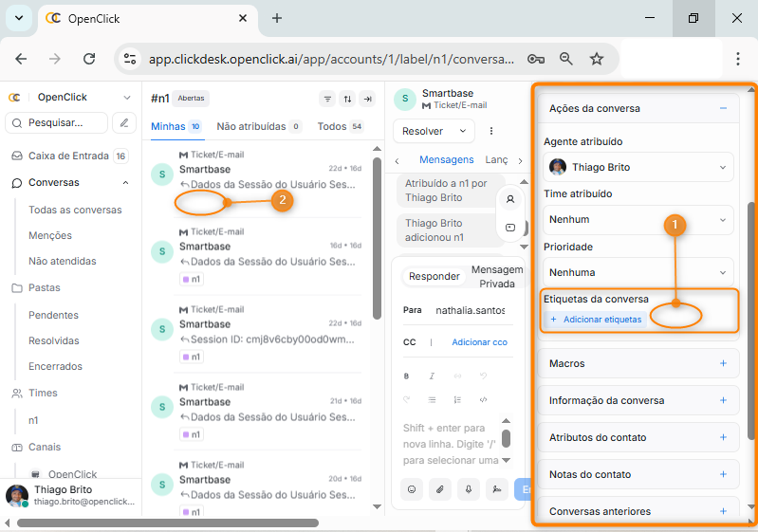758x532 pixels.
Task: Expand the Macros section
Action: (x=723, y=363)
